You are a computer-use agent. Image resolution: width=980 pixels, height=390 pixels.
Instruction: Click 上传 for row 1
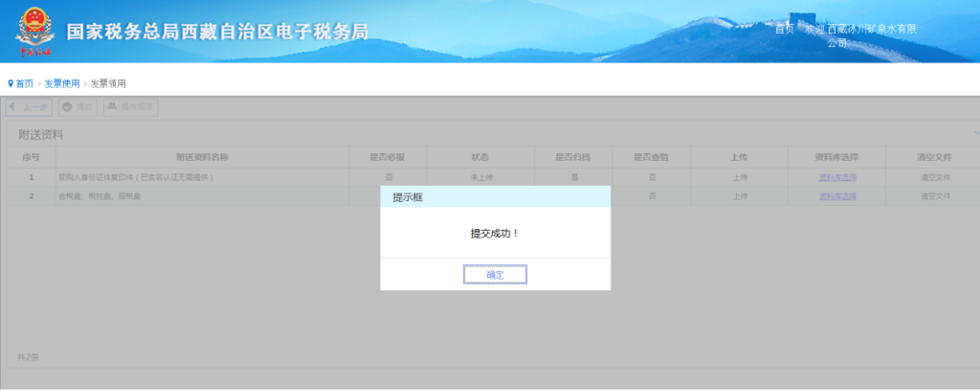[x=740, y=177]
